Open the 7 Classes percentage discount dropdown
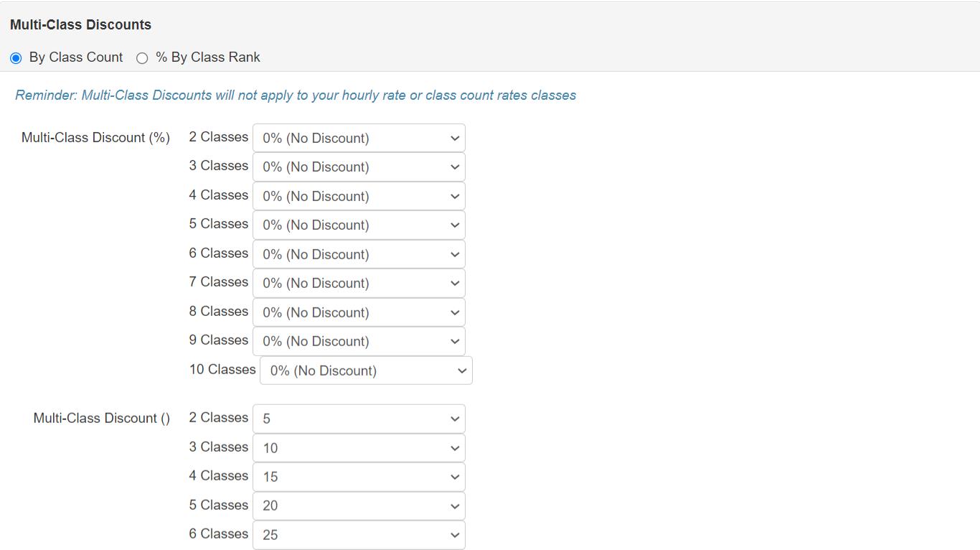 pos(359,283)
